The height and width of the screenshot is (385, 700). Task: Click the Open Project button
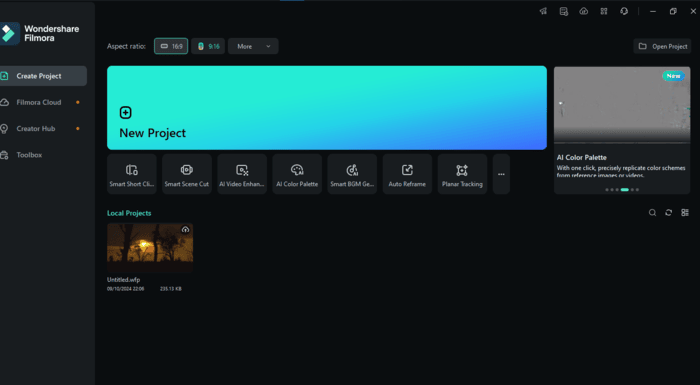662,46
